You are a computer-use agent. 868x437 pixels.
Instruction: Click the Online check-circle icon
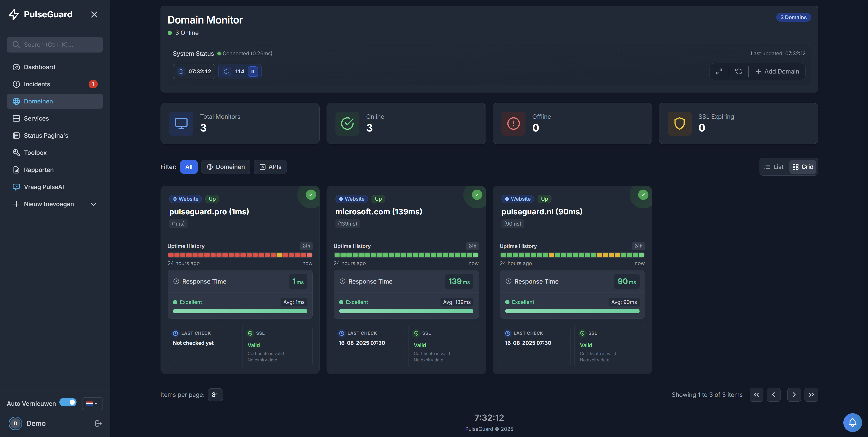click(x=347, y=123)
